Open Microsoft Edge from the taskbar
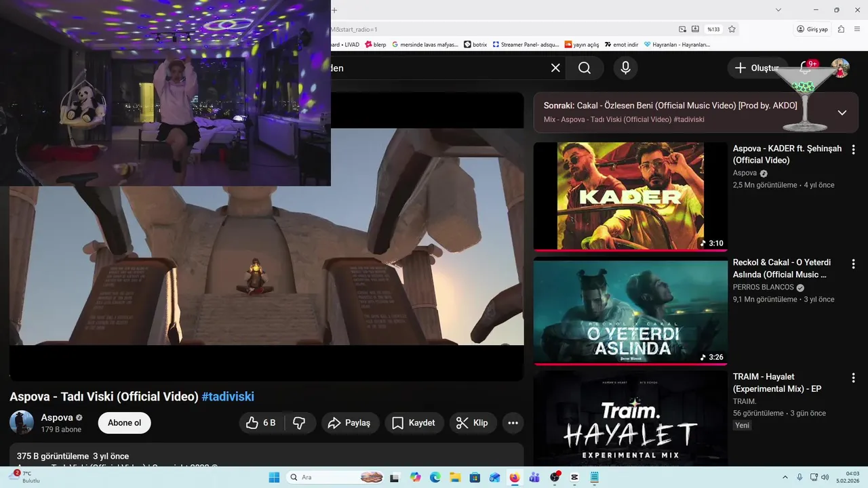868x488 pixels. (435, 477)
